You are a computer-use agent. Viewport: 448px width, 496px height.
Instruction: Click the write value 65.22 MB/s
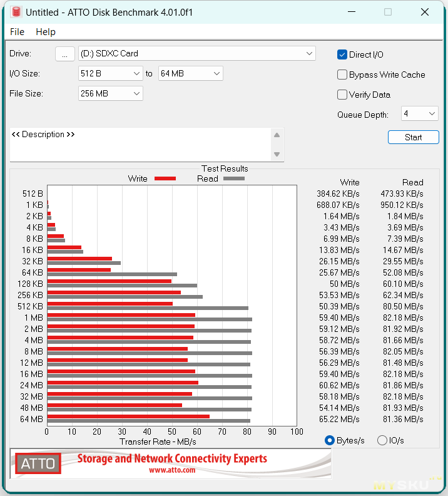point(339,420)
